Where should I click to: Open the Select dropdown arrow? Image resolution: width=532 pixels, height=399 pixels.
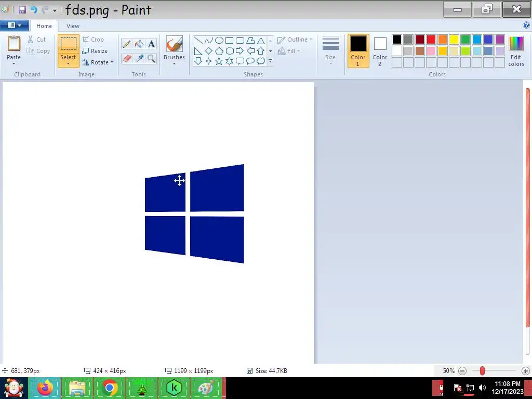(x=68, y=64)
